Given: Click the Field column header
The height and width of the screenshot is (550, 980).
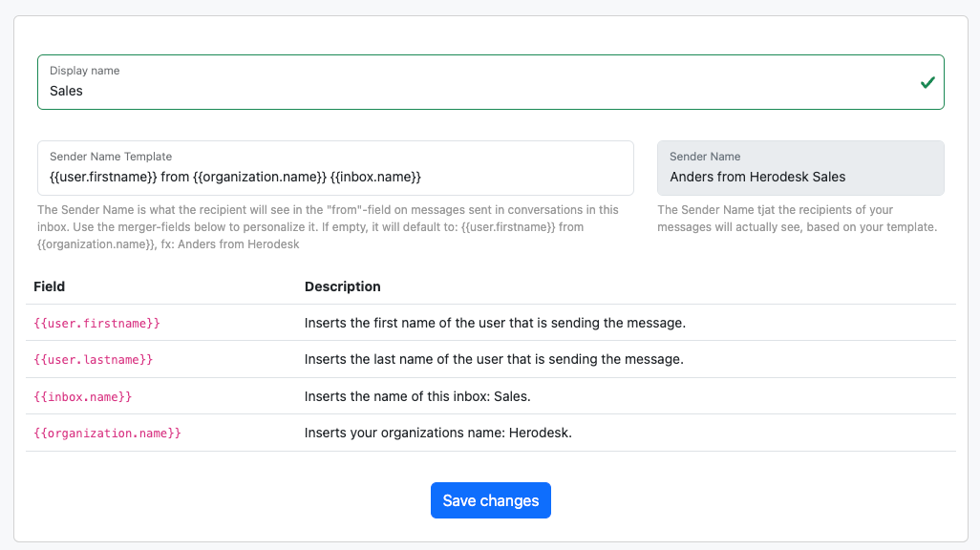Looking at the screenshot, I should 50,286.
